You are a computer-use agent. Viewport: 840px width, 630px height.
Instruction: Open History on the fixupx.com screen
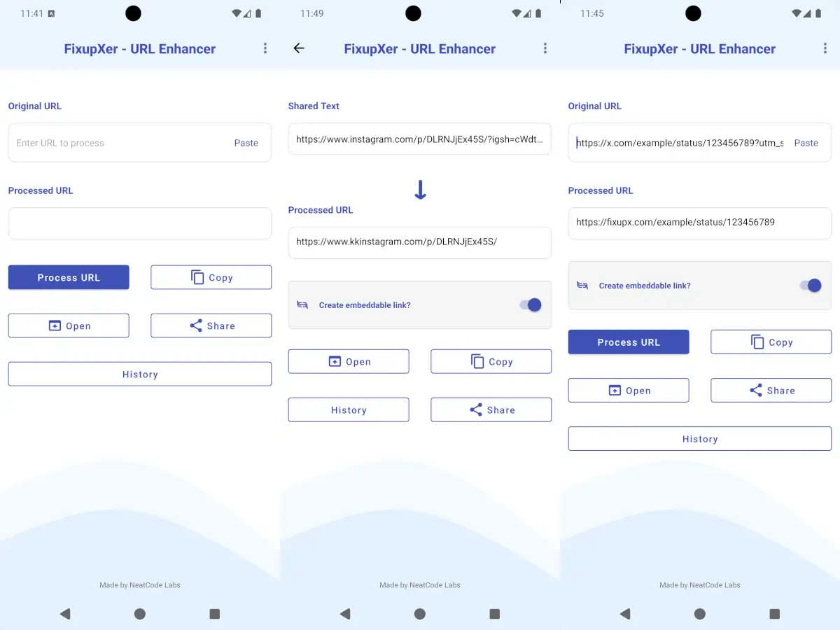click(x=699, y=439)
